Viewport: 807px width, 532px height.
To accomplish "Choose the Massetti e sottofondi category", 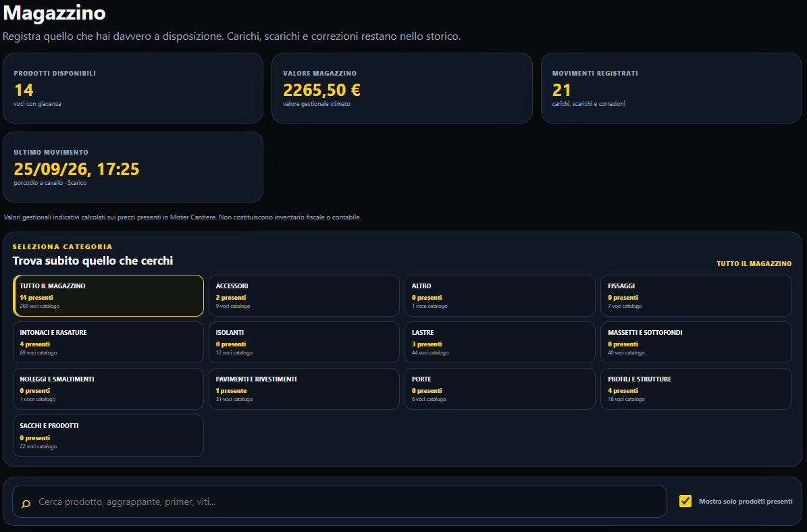I will (x=696, y=342).
